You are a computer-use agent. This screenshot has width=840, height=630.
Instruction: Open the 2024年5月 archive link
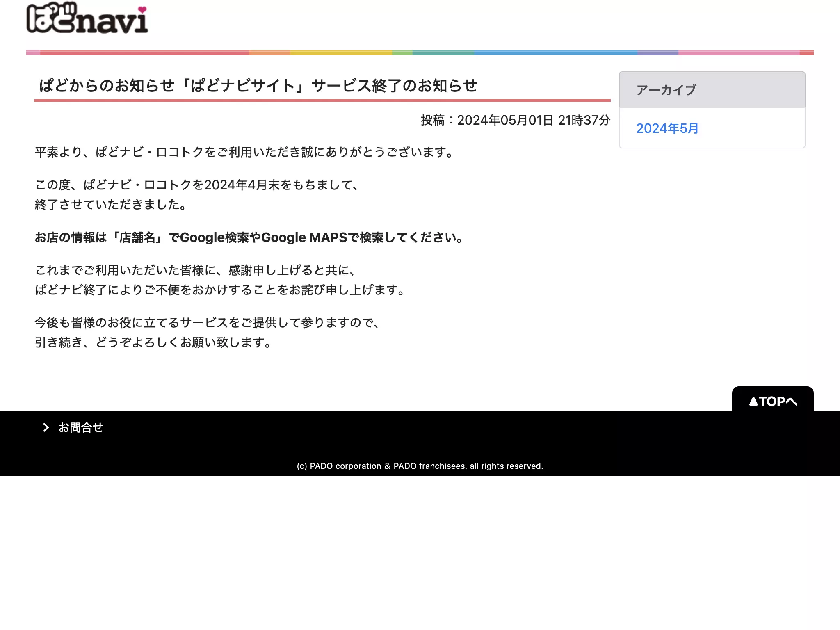coord(667,128)
